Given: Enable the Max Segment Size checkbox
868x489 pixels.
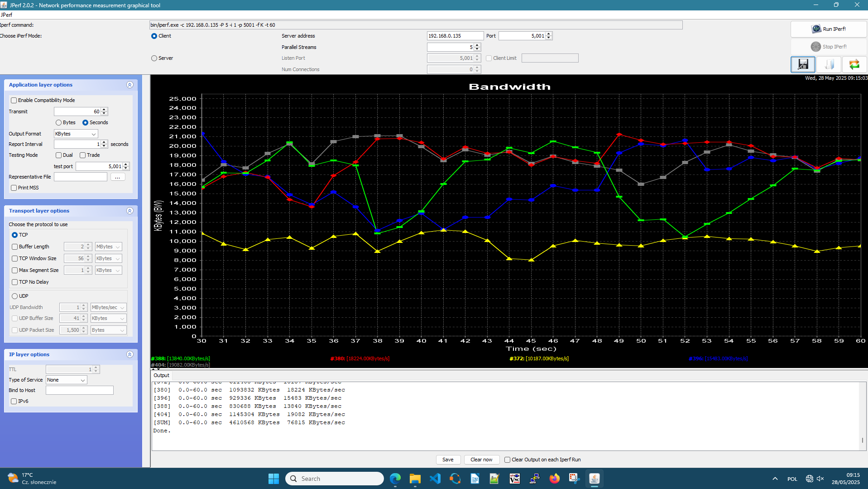Looking at the screenshot, I should point(15,270).
